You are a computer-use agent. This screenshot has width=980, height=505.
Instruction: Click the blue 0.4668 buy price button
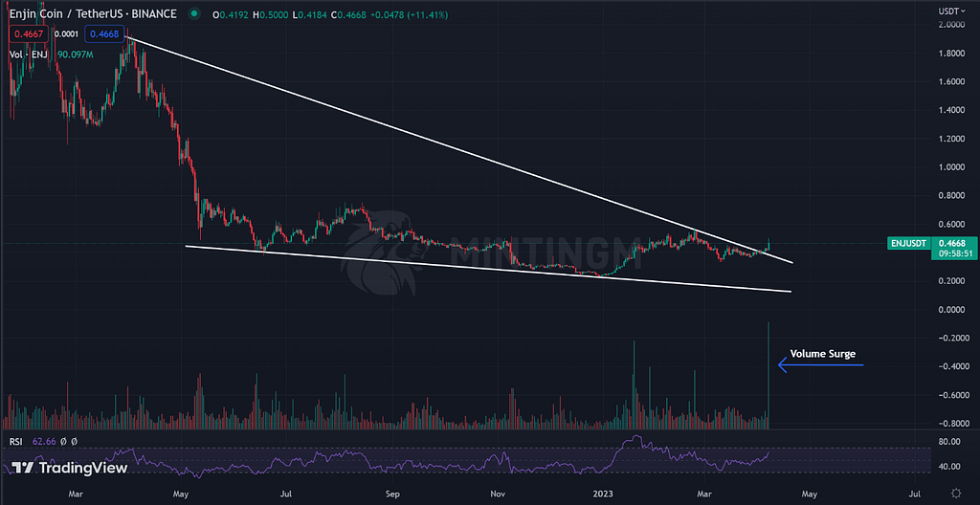[x=103, y=34]
